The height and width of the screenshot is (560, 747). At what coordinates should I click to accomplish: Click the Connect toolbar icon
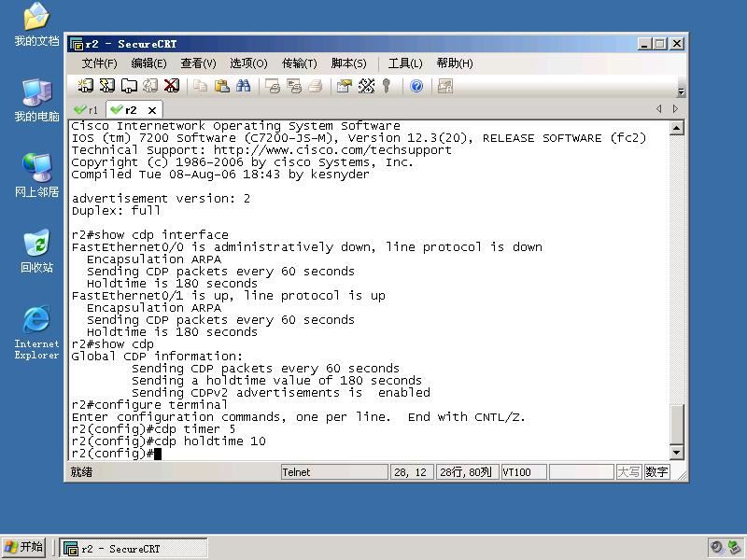85,86
